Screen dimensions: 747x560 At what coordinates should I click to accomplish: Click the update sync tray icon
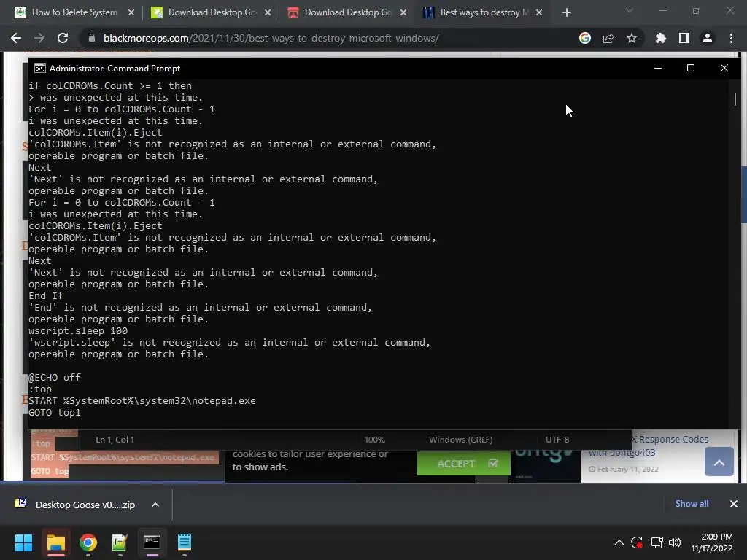click(x=636, y=542)
